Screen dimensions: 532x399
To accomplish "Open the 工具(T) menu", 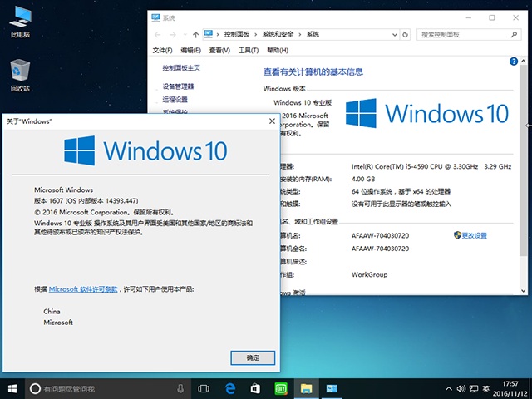I will pyautogui.click(x=248, y=50).
